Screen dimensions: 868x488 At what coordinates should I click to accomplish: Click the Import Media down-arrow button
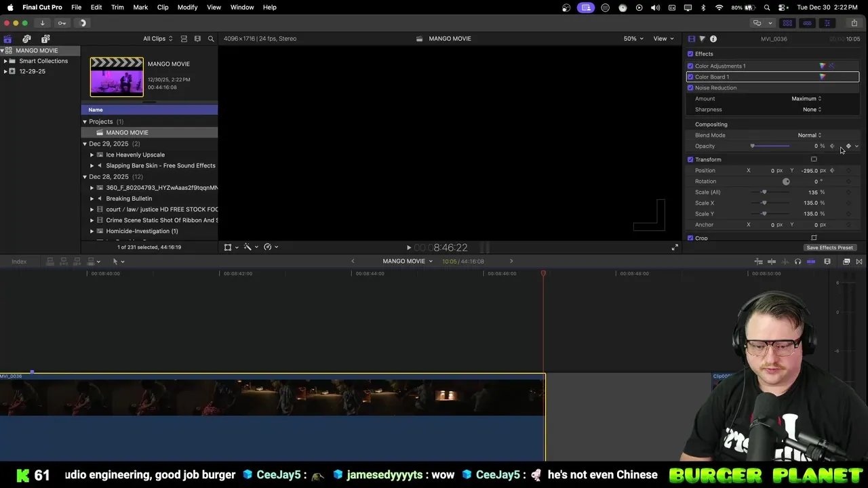point(42,23)
